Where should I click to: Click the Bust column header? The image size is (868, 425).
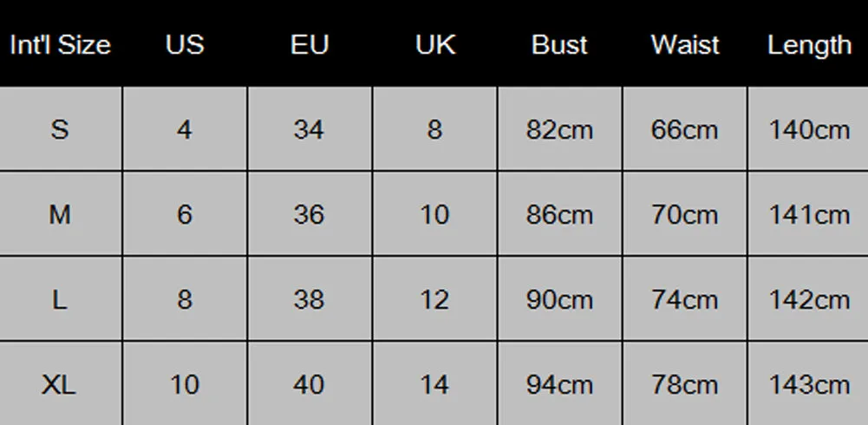[x=559, y=45]
